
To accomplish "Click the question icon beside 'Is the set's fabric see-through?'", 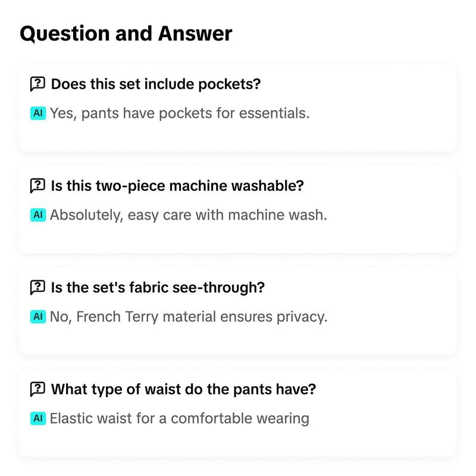I will [x=37, y=287].
